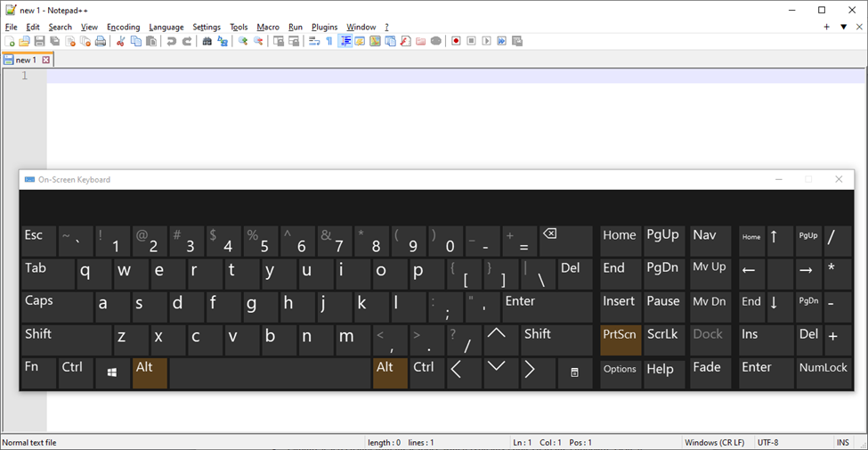The width and height of the screenshot is (868, 450).
Task: Click the Replace toolbar icon
Action: pos(223,41)
